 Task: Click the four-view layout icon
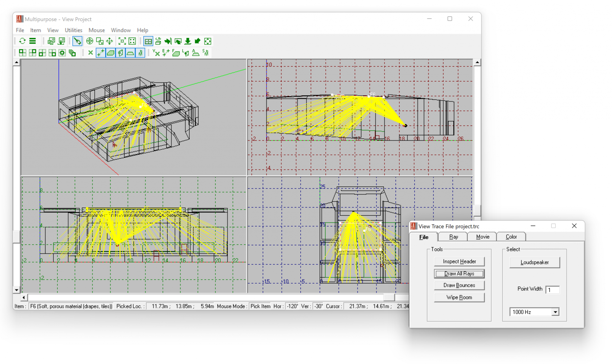click(x=148, y=41)
